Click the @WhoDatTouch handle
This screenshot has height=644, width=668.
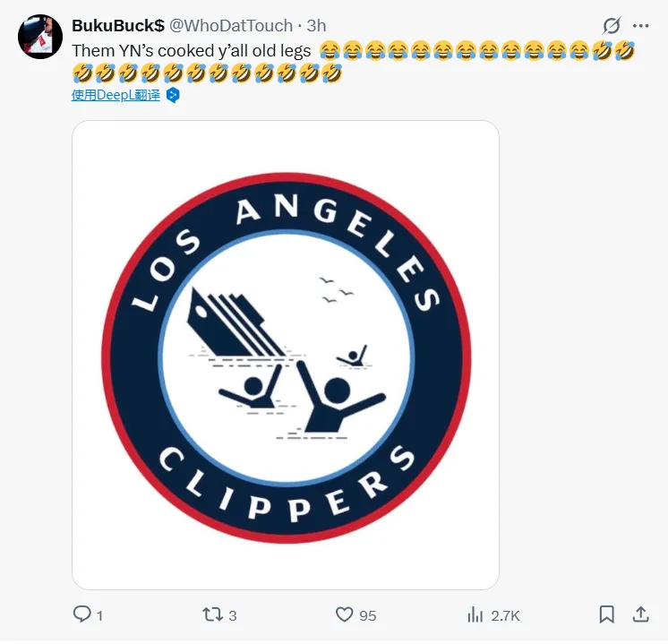click(x=231, y=27)
